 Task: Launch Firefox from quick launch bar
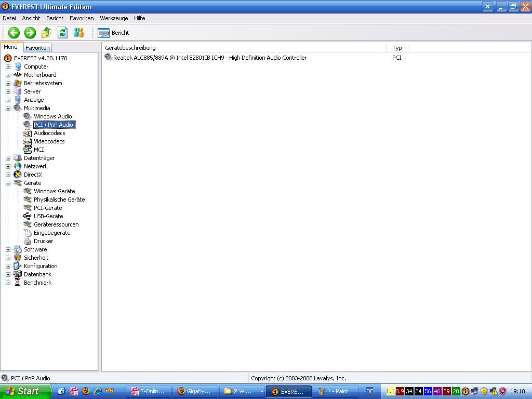[86, 391]
